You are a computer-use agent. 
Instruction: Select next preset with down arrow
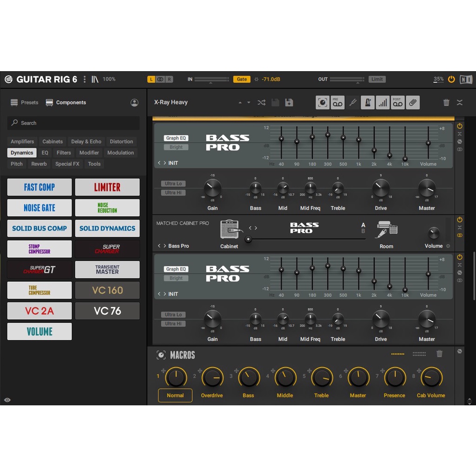point(249,103)
